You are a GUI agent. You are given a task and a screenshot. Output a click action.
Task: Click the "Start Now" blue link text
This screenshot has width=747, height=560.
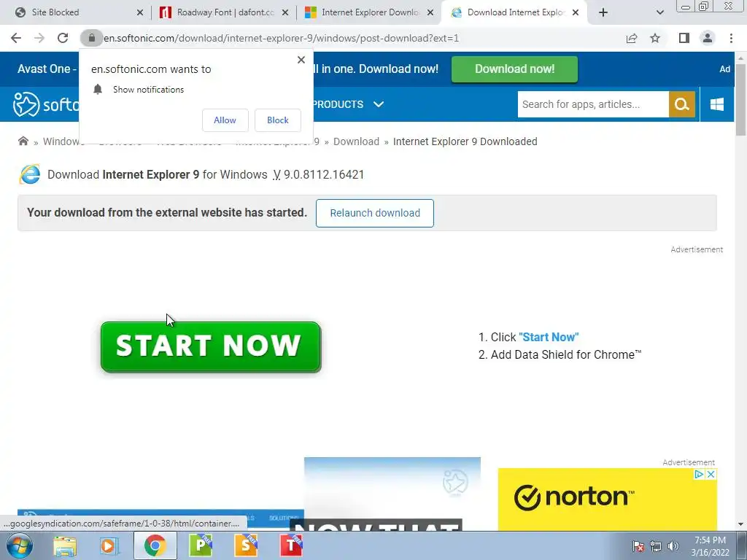[549, 337]
